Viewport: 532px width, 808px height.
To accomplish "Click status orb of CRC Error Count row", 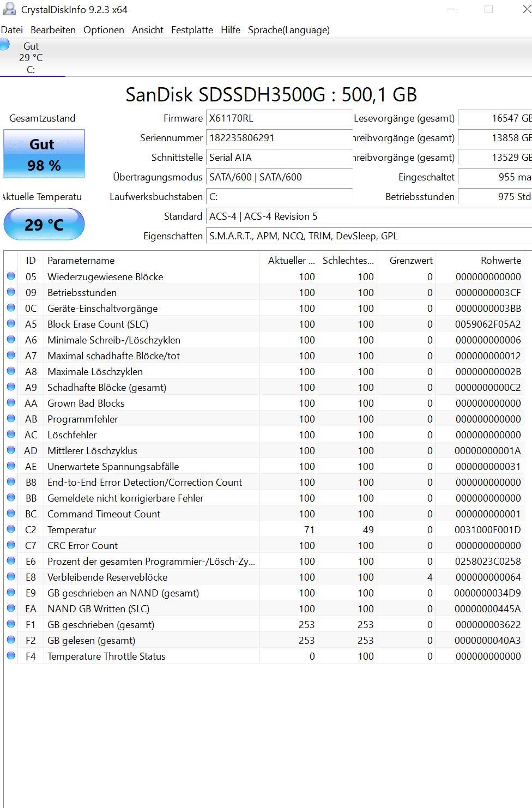I will pos(11,545).
